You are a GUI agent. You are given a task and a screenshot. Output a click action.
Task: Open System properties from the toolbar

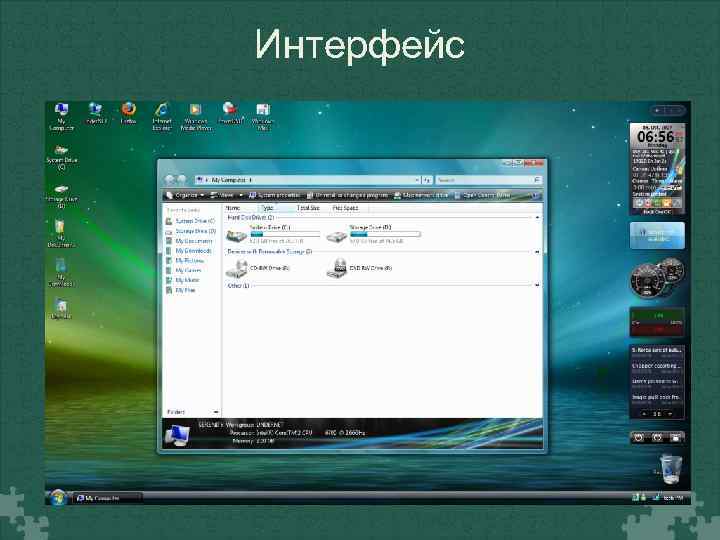[x=275, y=195]
